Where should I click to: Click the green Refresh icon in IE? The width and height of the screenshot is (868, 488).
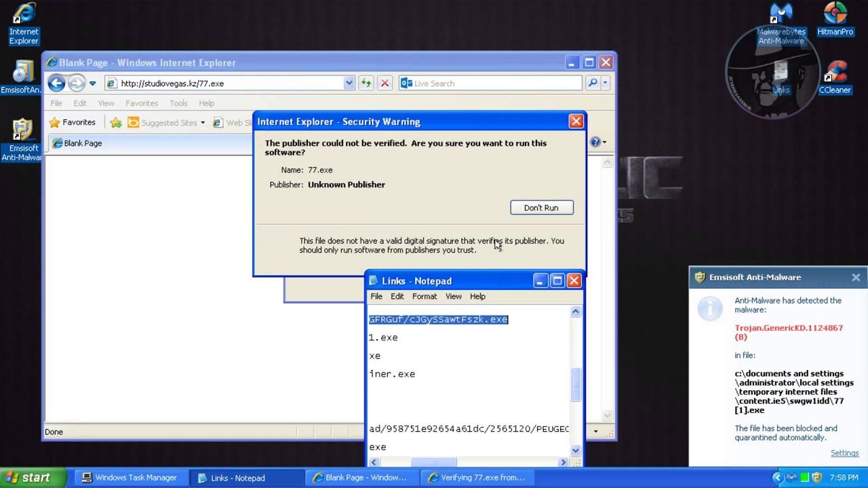pyautogui.click(x=366, y=83)
